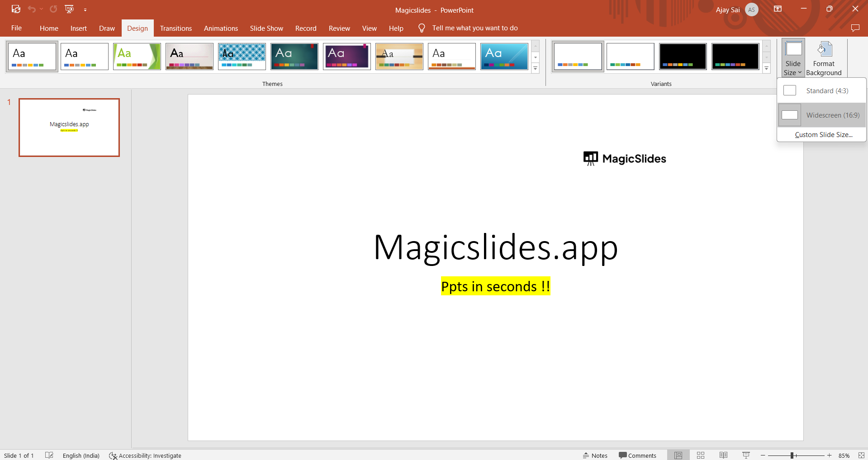Image resolution: width=868 pixels, height=460 pixels.
Task: Start presentation from beginning icon
Action: click(69, 9)
